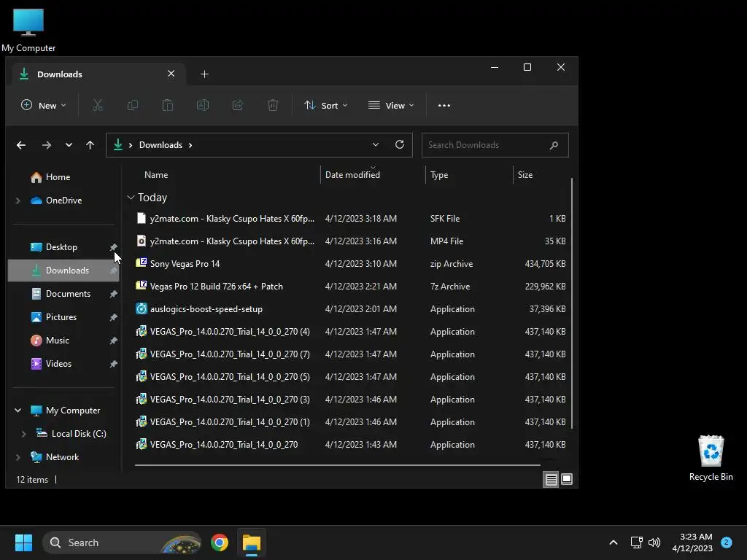The image size is (747, 560).
Task: Open Recycle Bin on desktop
Action: [x=711, y=457]
